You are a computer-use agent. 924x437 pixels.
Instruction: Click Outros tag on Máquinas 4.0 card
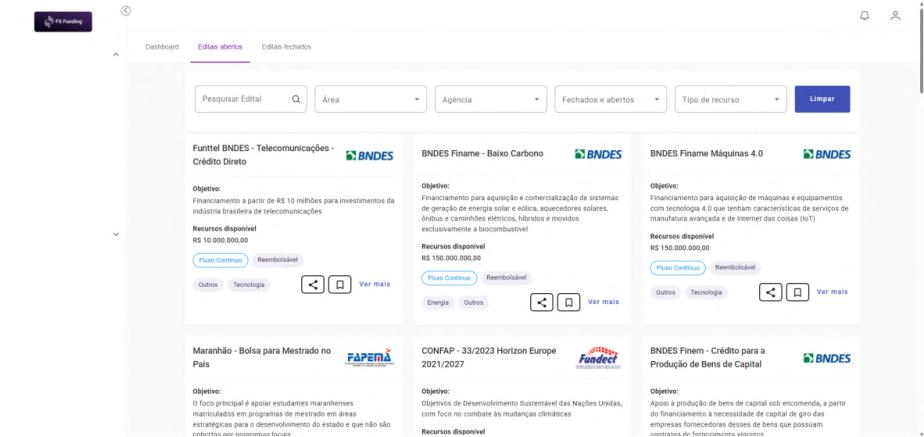pos(665,292)
